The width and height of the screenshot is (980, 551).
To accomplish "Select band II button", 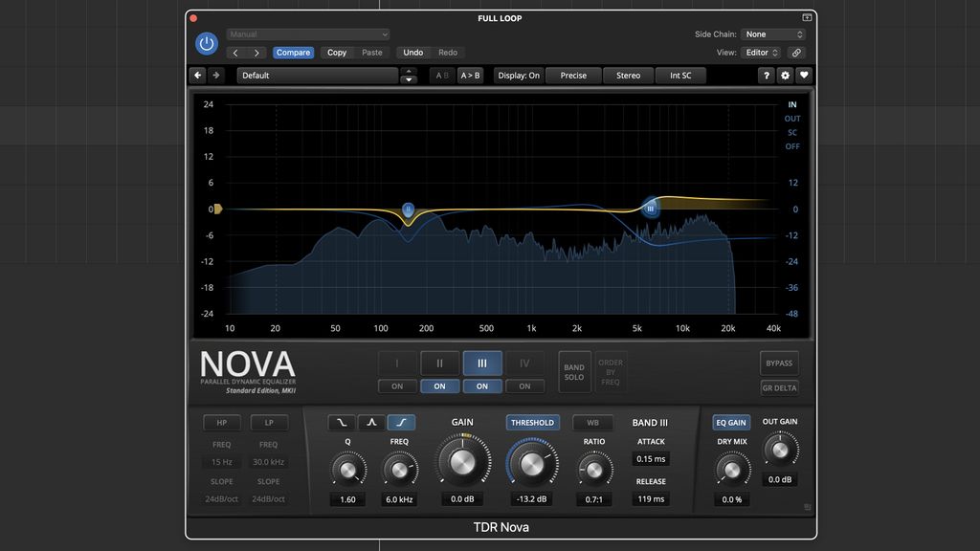I will (439, 363).
